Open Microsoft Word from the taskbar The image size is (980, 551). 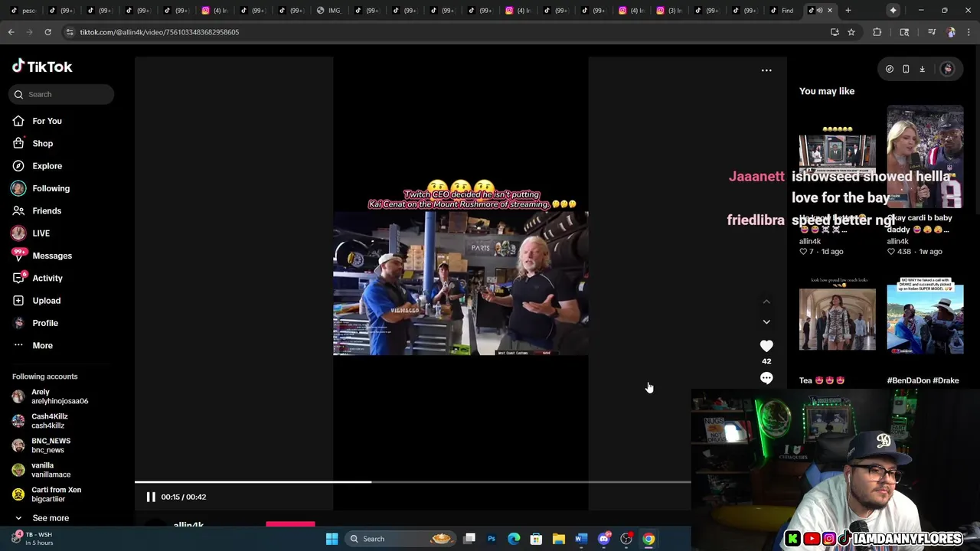pos(581,539)
